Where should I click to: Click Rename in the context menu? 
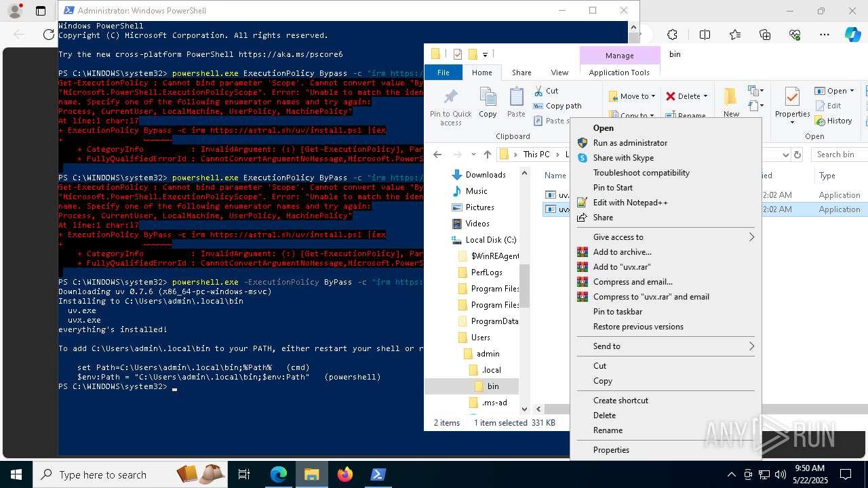tap(608, 430)
